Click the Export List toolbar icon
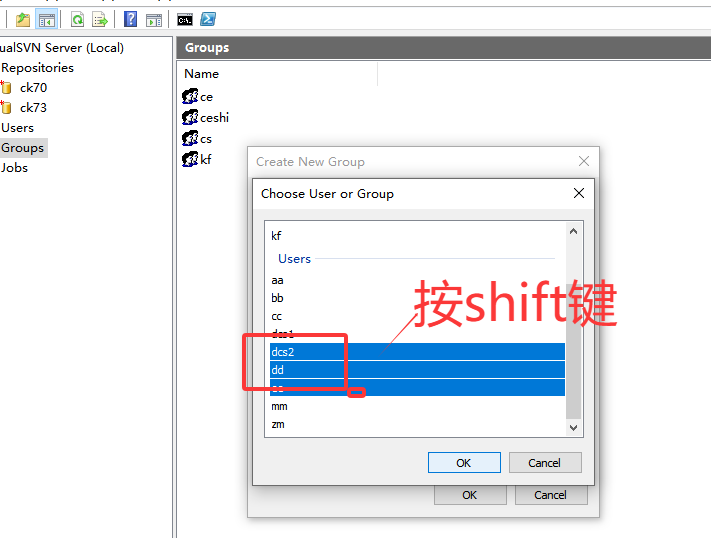The image size is (711, 538). [100, 20]
